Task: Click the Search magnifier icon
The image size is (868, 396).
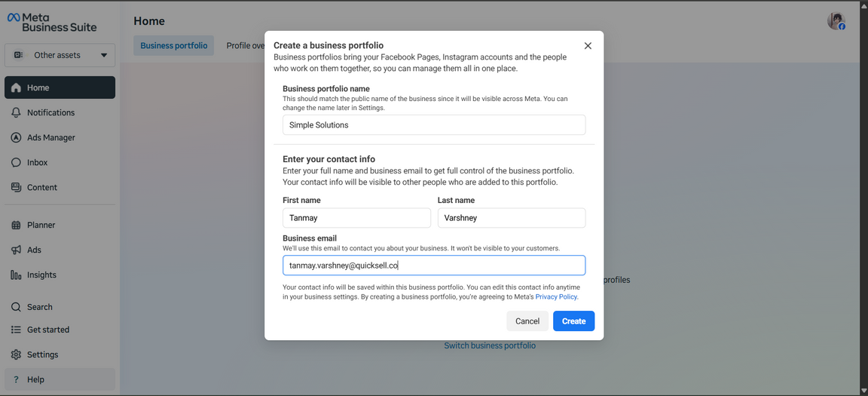Action: point(16,307)
